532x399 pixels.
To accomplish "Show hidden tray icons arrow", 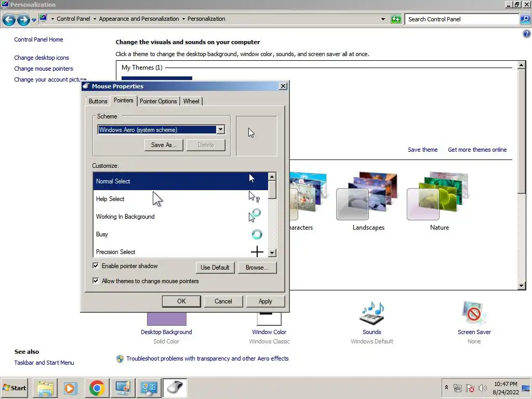I will tap(446, 388).
